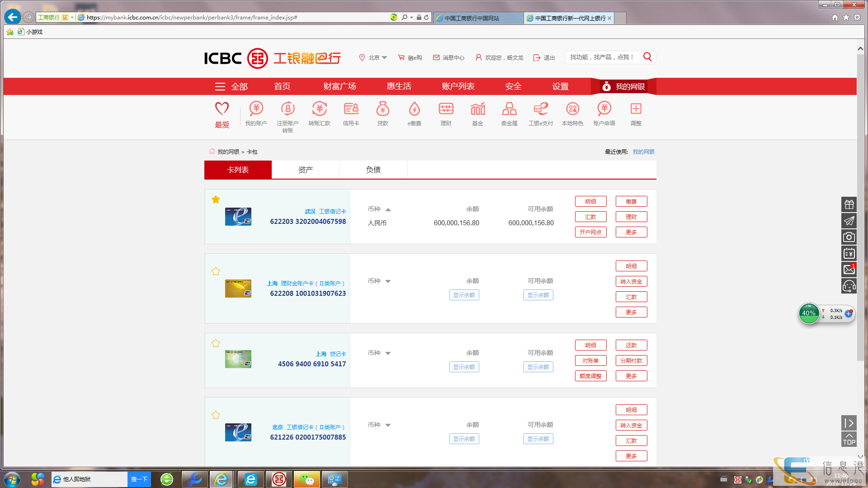Click 明细 button for the Wuhan card
The height and width of the screenshot is (488, 868).
point(590,201)
